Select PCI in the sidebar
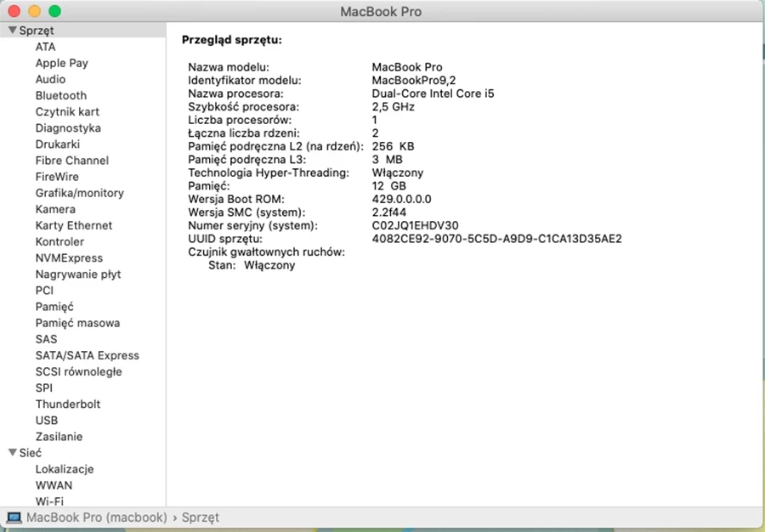 click(x=44, y=291)
